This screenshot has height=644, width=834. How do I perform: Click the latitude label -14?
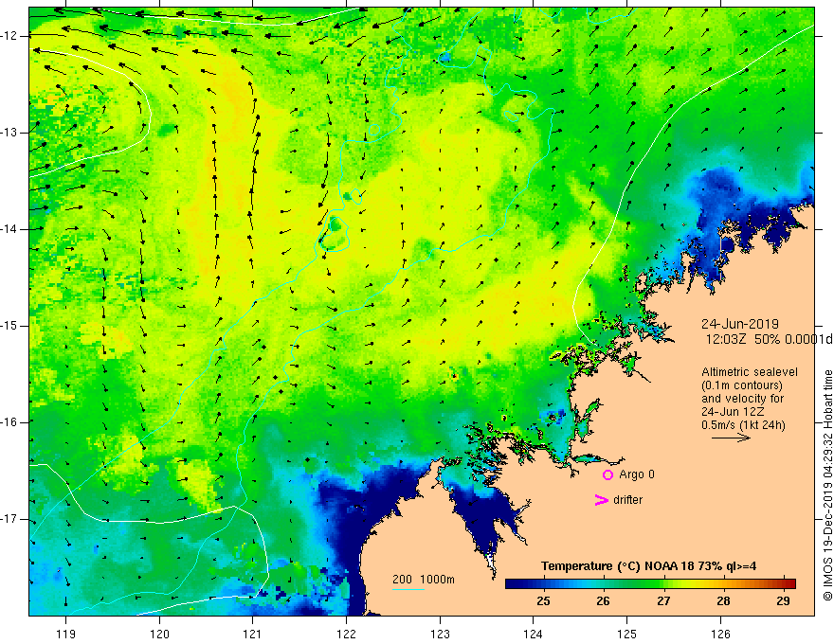coord(9,229)
